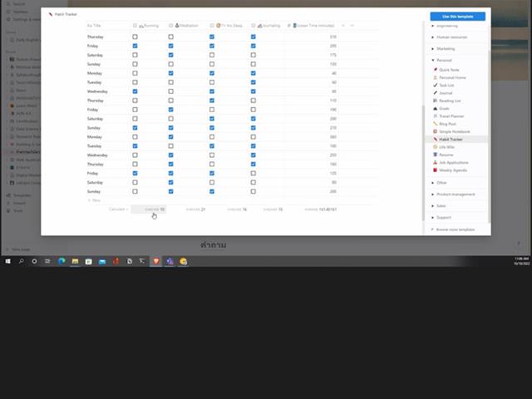
Task: Uncheck 7+ hrs Sleep in topmost Thursday row
Action: pyautogui.click(x=212, y=37)
